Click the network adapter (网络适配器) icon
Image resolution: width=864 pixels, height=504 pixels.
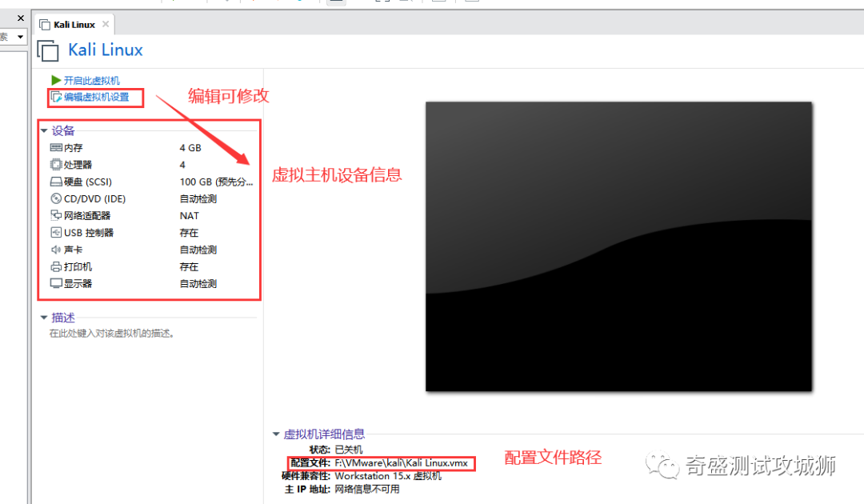pyautogui.click(x=56, y=215)
